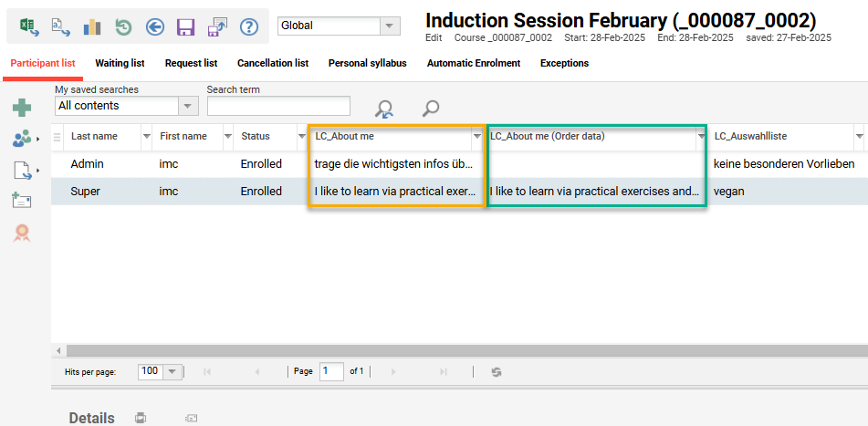The image size is (868, 426).
Task: Click the reset search magnifier icon
Action: (x=384, y=109)
